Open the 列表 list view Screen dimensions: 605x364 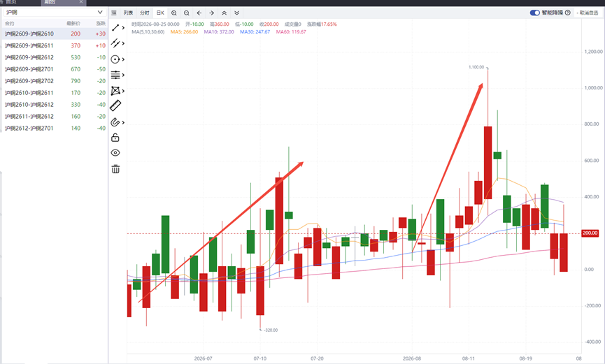tap(129, 13)
